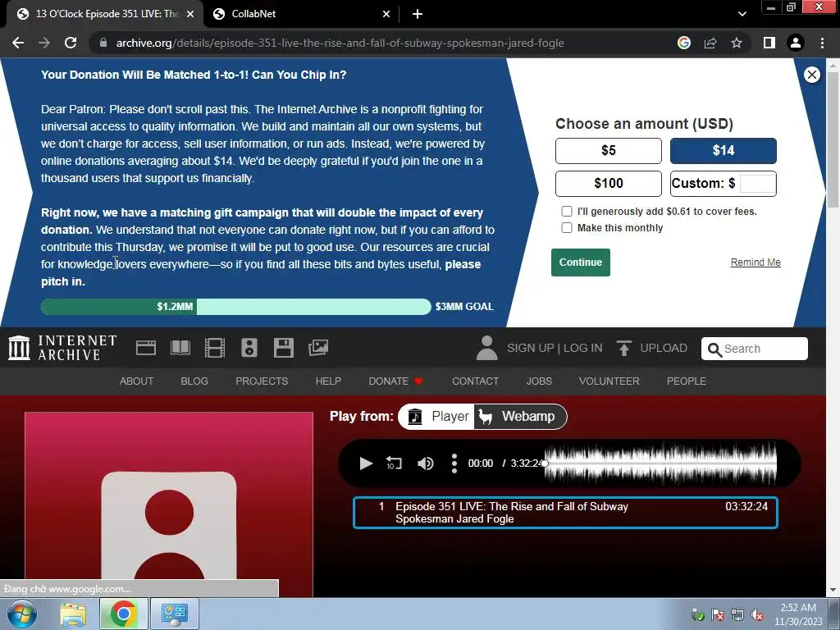Choose the $100 donation amount
This screenshot has height=630, width=840.
coord(609,184)
